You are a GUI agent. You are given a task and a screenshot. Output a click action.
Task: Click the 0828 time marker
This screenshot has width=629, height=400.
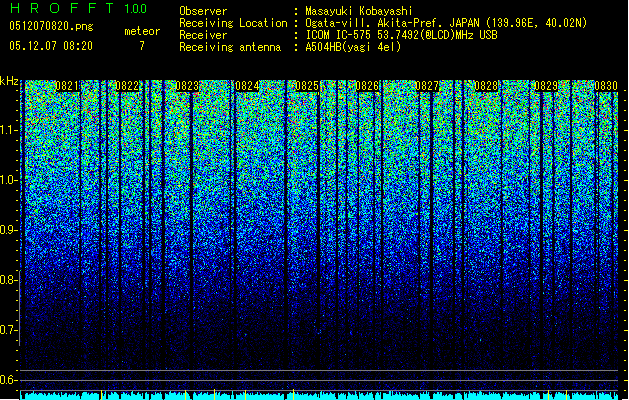pyautogui.click(x=487, y=86)
